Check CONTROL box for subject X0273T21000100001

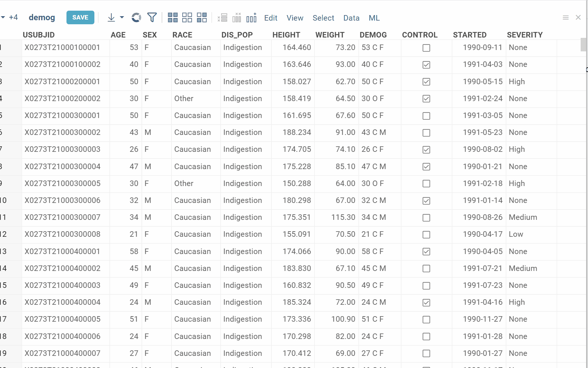426,48
